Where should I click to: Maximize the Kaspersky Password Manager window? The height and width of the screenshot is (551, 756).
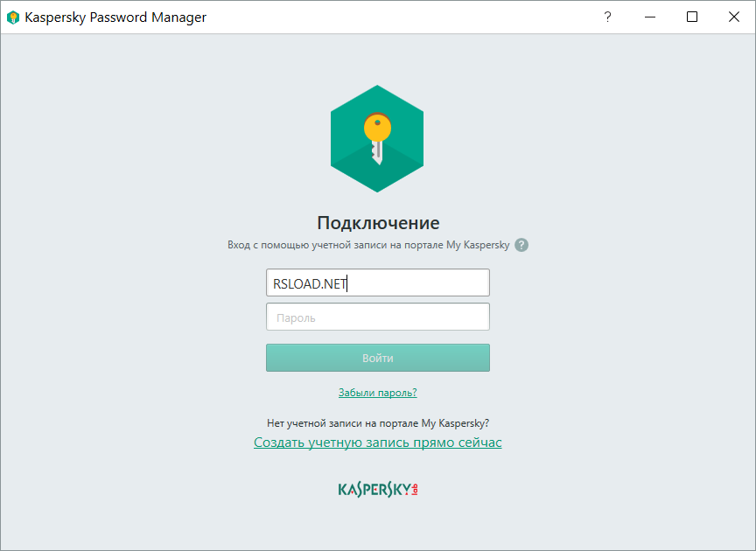click(x=692, y=17)
